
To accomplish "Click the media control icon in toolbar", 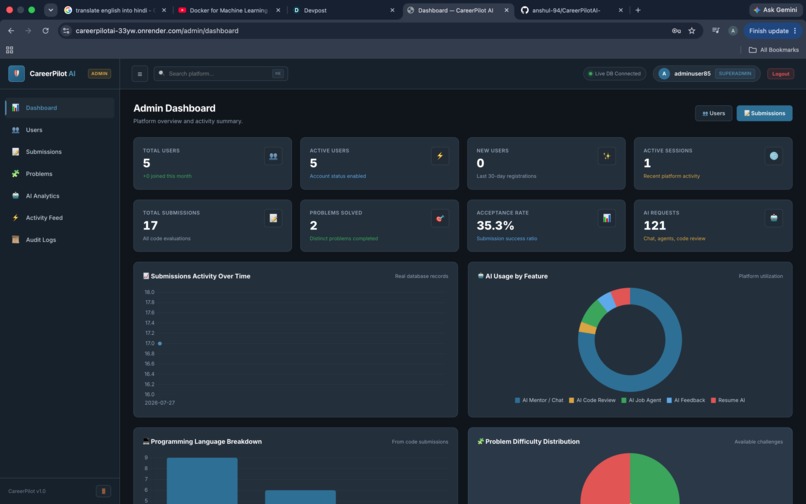I will (x=716, y=31).
